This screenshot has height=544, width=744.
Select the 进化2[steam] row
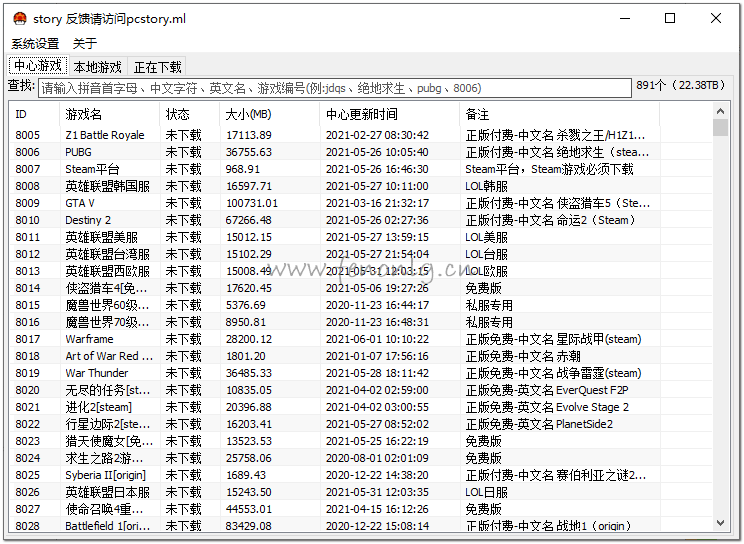[x=361, y=407]
